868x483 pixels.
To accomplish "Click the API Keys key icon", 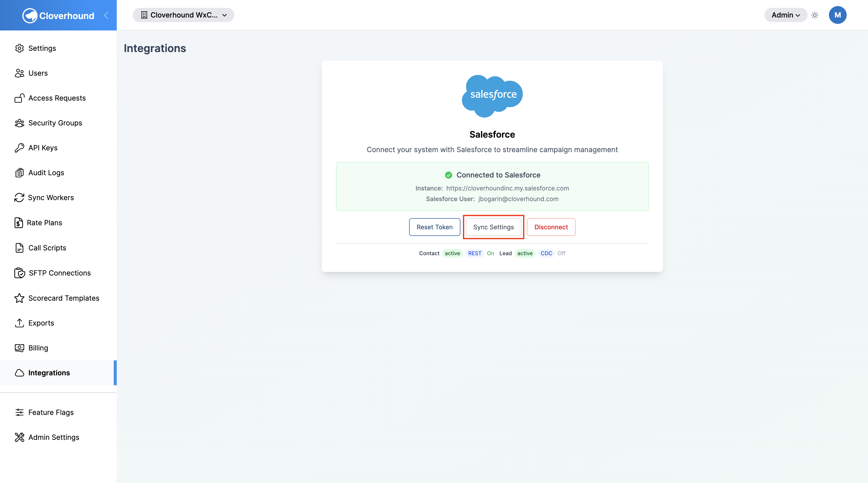I will tap(19, 148).
